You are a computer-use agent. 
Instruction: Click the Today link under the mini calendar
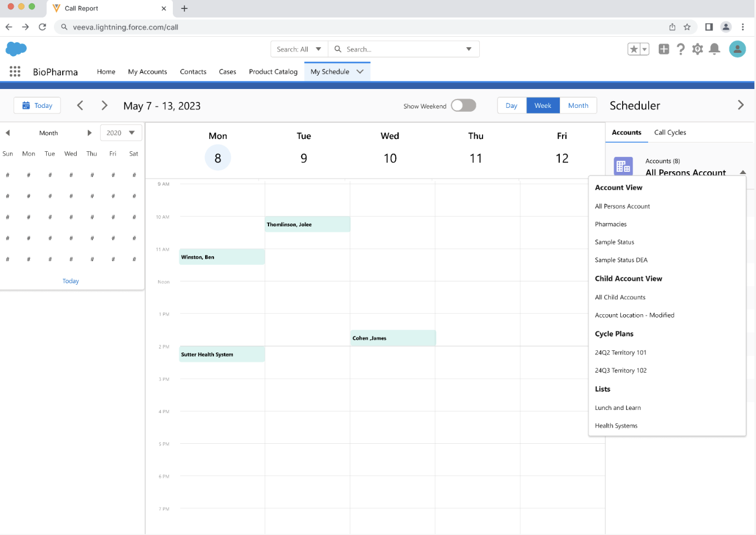pos(71,281)
